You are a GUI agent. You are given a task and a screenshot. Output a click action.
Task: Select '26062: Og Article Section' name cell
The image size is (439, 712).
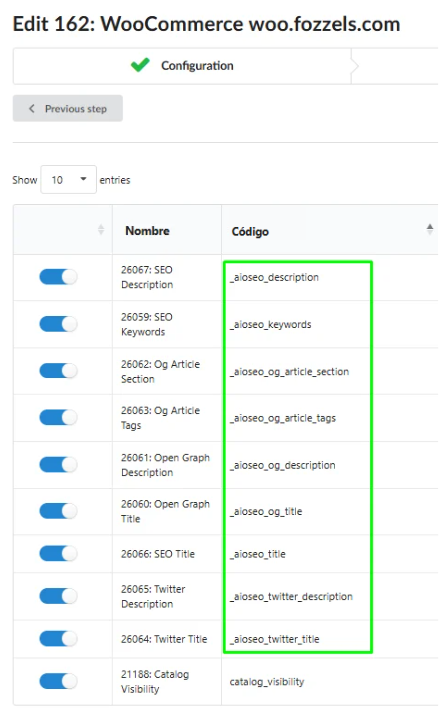(x=167, y=371)
